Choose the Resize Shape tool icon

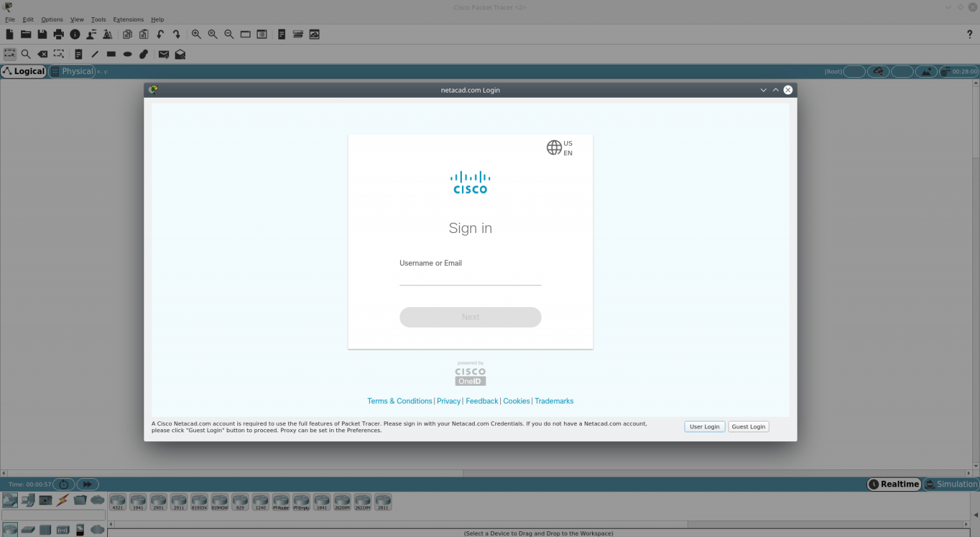[59, 54]
